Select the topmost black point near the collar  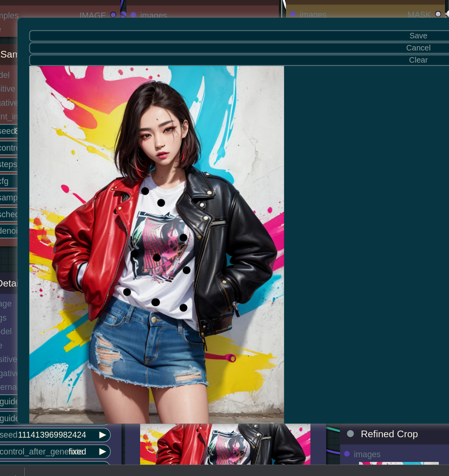pyautogui.click(x=145, y=191)
